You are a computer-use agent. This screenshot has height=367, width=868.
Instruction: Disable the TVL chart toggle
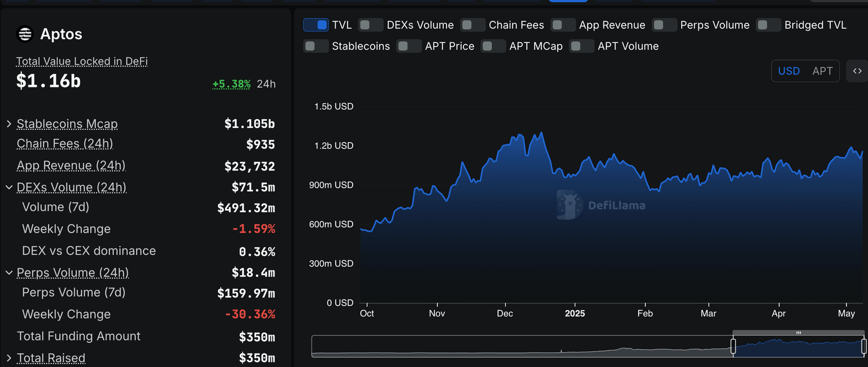click(x=316, y=25)
